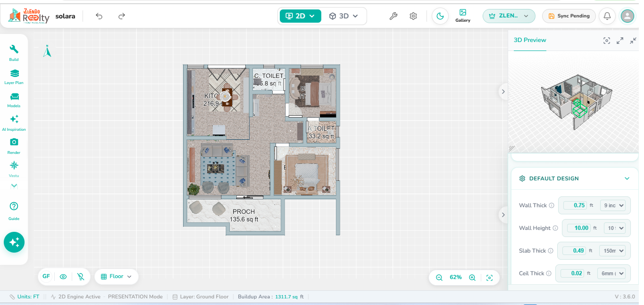Open user profile avatar
The image size is (644, 305).
(x=627, y=16)
